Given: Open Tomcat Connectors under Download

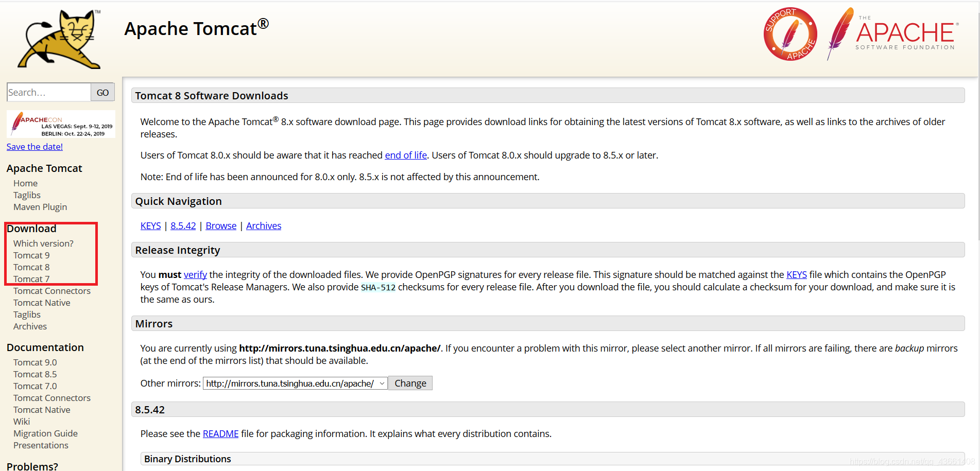Looking at the screenshot, I should click(52, 291).
